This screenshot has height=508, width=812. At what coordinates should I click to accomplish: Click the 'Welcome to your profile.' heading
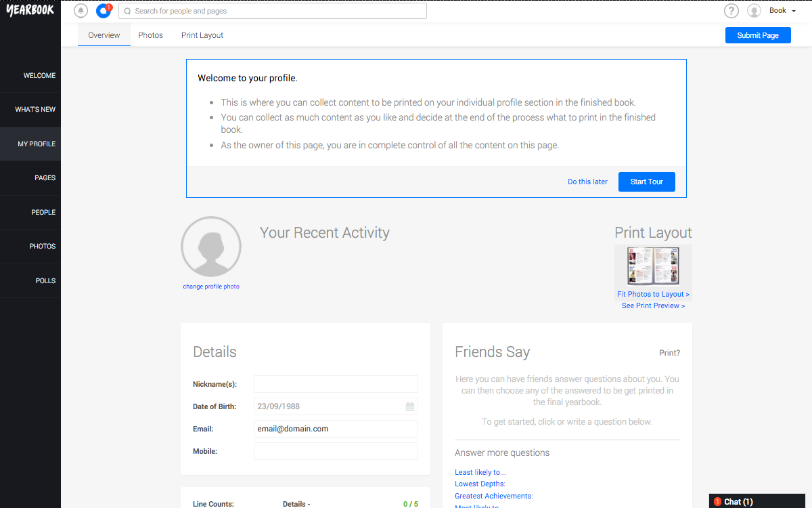[248, 78]
